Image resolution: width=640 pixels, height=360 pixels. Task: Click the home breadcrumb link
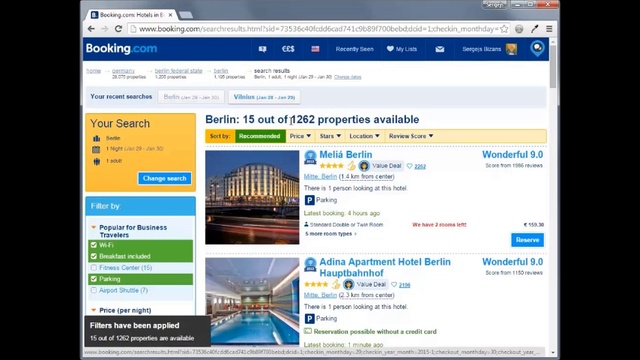point(93,71)
